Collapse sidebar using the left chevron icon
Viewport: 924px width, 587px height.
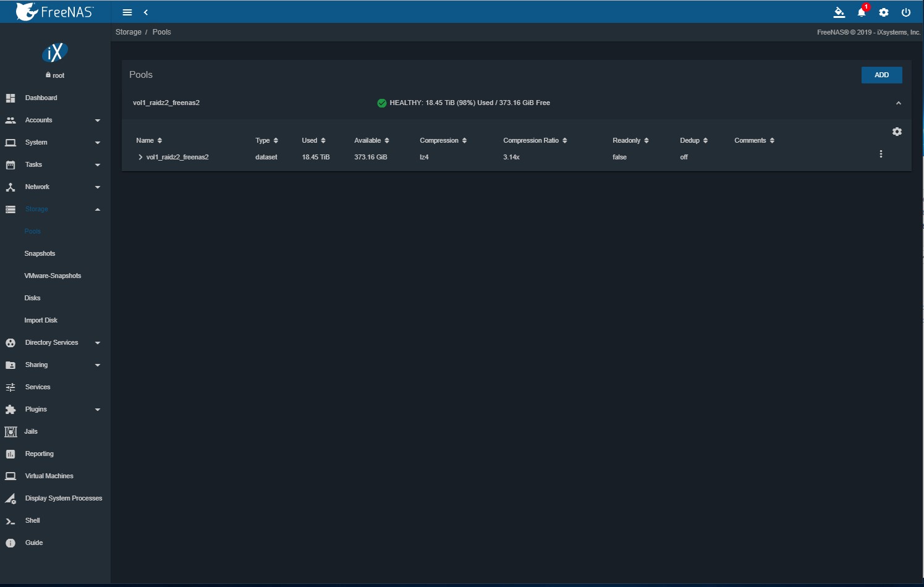tap(146, 12)
